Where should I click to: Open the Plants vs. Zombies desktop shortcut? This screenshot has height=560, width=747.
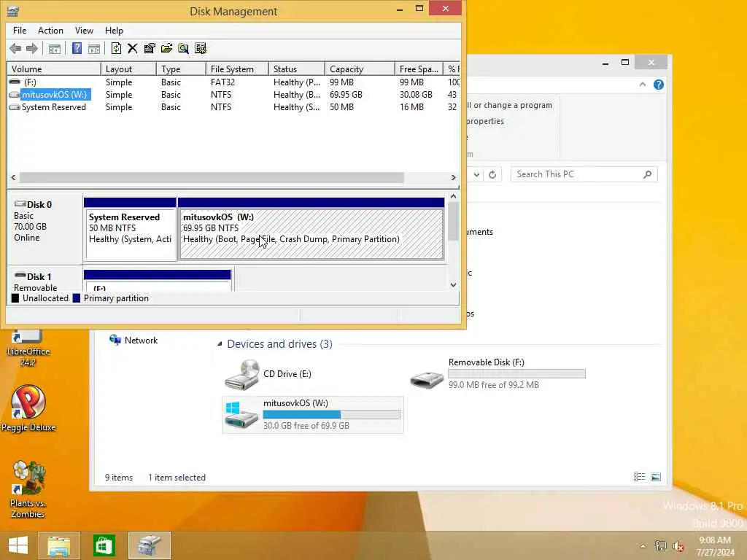(28, 489)
